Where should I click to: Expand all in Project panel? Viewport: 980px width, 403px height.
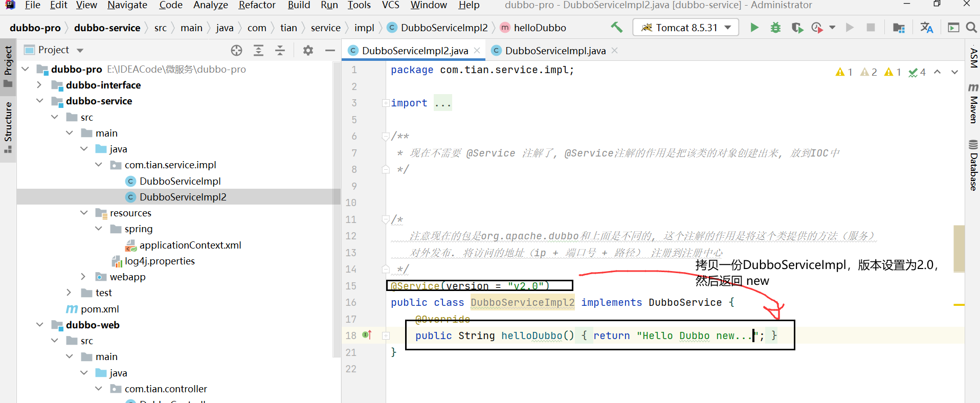258,50
